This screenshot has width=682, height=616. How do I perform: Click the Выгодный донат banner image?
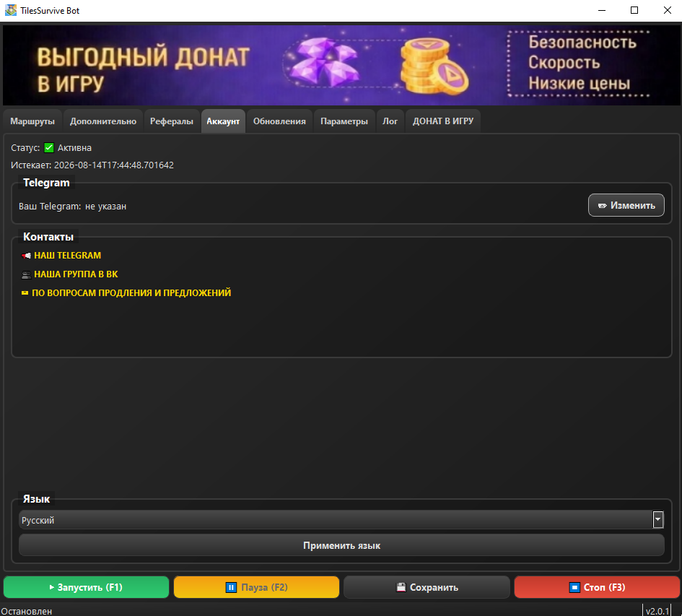(x=341, y=66)
